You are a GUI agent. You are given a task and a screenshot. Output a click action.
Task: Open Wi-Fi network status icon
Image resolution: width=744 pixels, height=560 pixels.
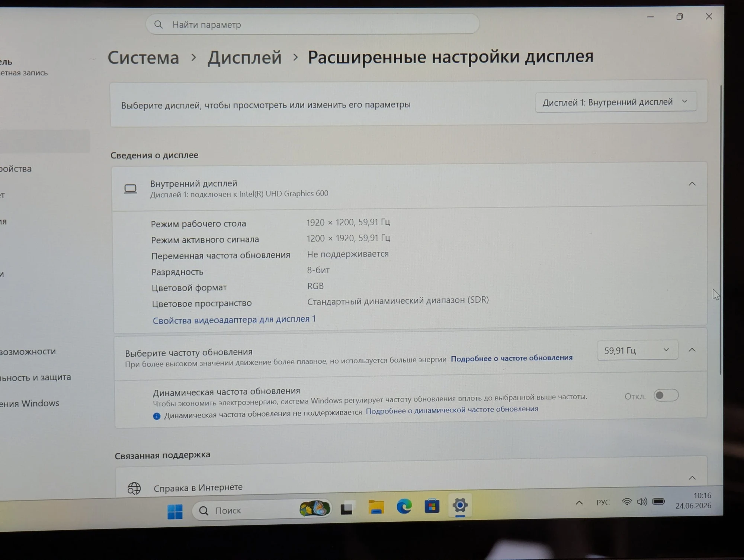click(x=627, y=502)
